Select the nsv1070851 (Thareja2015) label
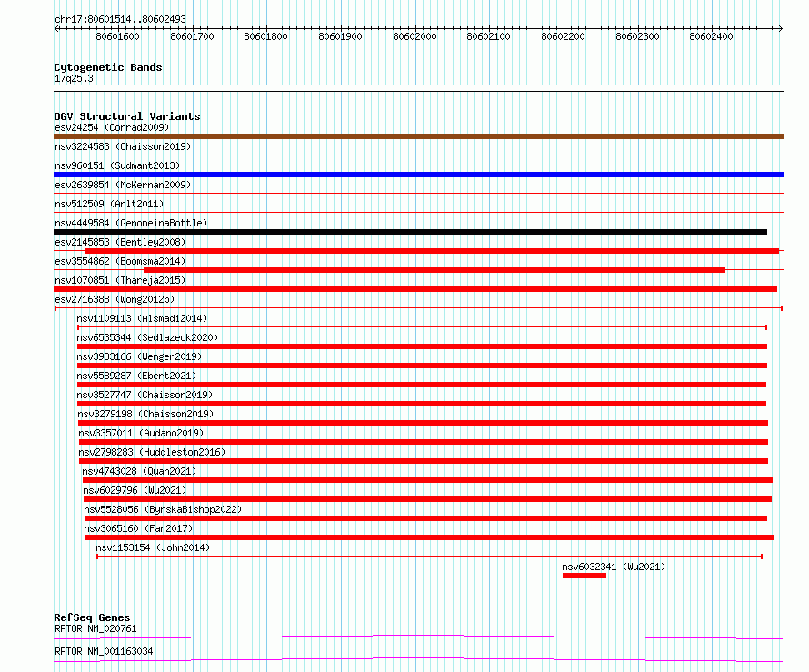Screen dimensions: 809x672 click(120, 280)
